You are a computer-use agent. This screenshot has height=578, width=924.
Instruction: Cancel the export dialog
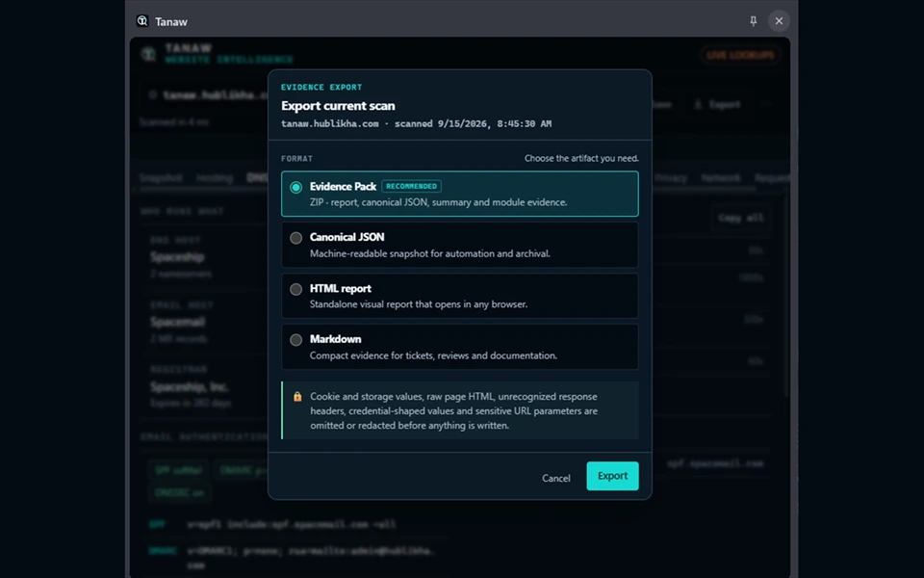(555, 479)
